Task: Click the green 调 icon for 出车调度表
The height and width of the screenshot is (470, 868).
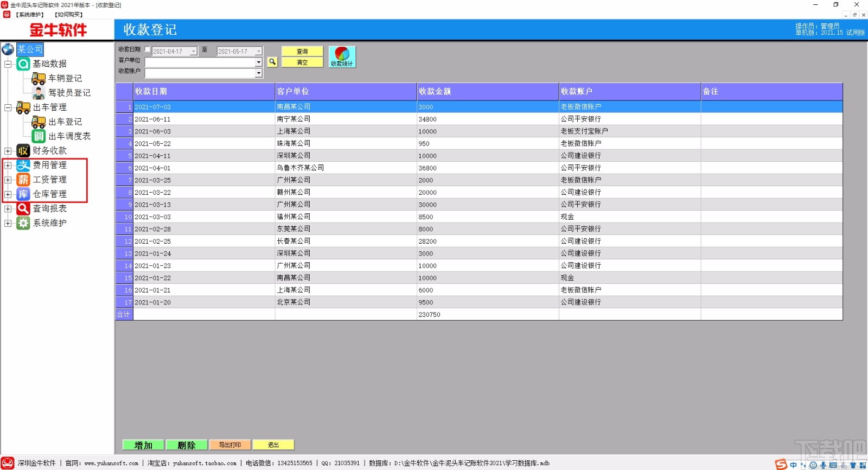Action: pyautogui.click(x=39, y=136)
